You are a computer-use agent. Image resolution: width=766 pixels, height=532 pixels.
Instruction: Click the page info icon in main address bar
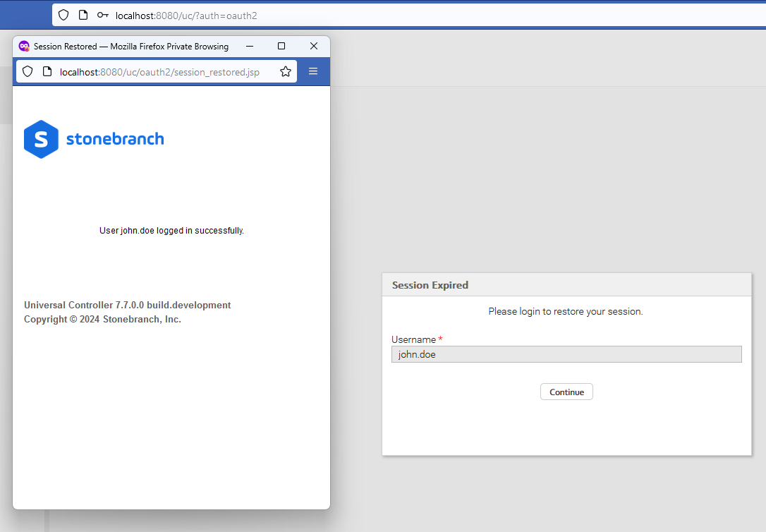83,15
